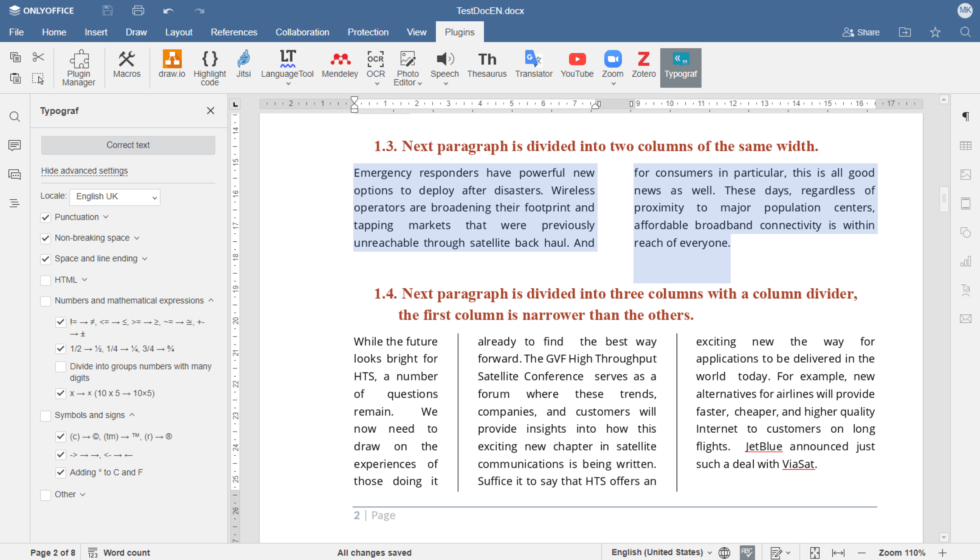Click the ruler tab-stop selector box
Screen dimensions: 980x560
tap(235, 104)
